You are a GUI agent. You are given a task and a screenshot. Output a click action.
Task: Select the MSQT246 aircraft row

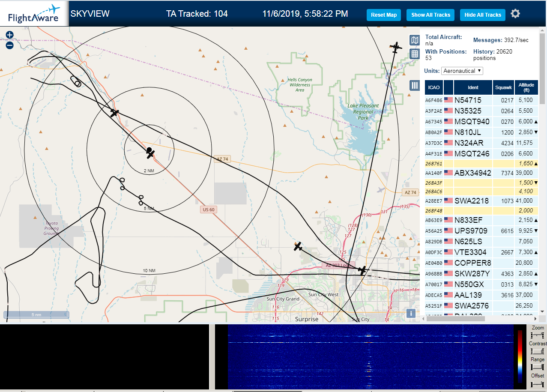481,154
